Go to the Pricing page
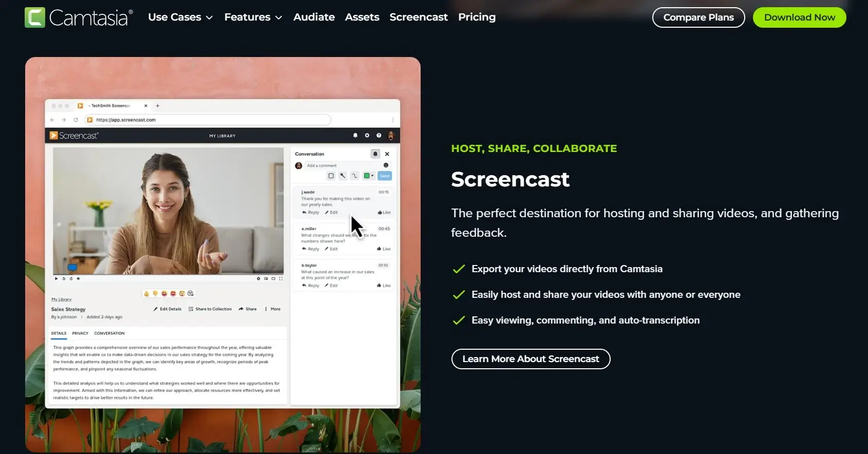The height and width of the screenshot is (454, 868). [477, 17]
